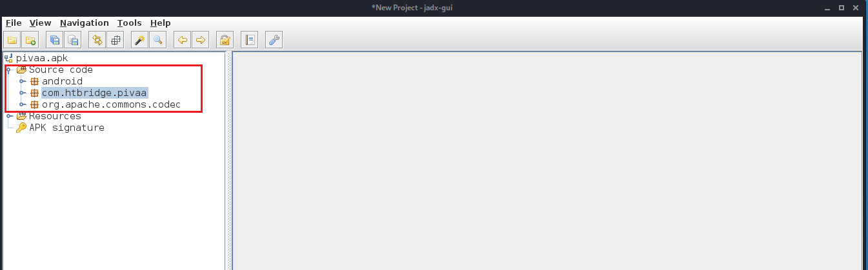The height and width of the screenshot is (270, 868).
Task: Click the Open file toolbar icon
Action: pos(12,40)
